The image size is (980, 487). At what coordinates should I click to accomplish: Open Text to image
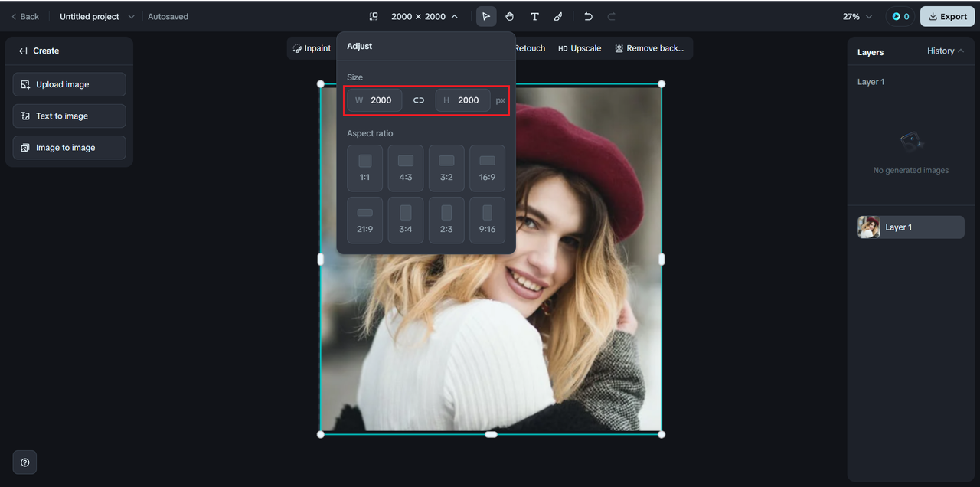[x=70, y=116]
